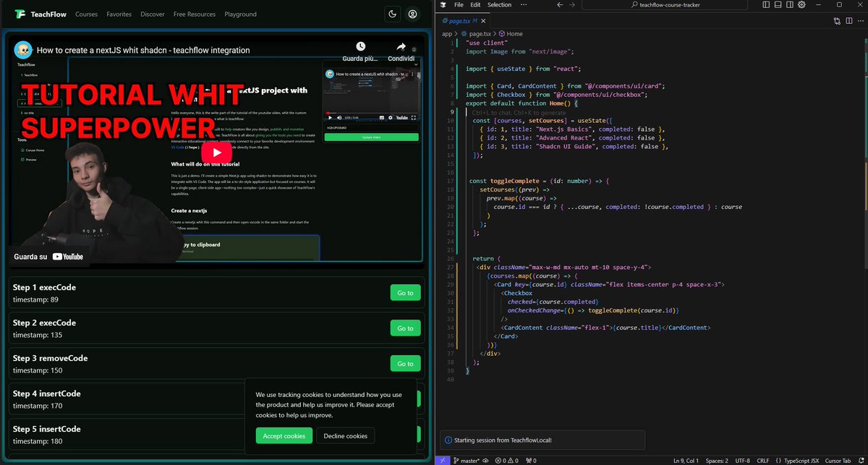Open editor More Actions ellipsis menu
This screenshot has height=465, width=868.
pyautogui.click(x=860, y=21)
